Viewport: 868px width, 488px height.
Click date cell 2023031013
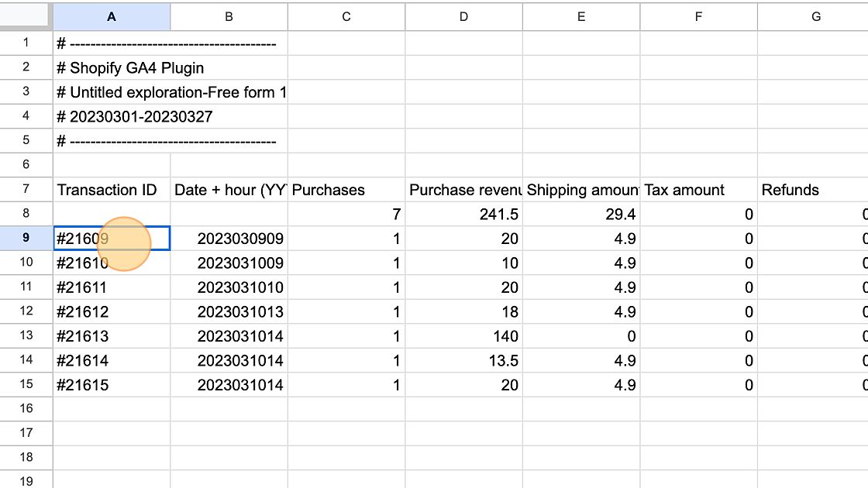pos(229,312)
